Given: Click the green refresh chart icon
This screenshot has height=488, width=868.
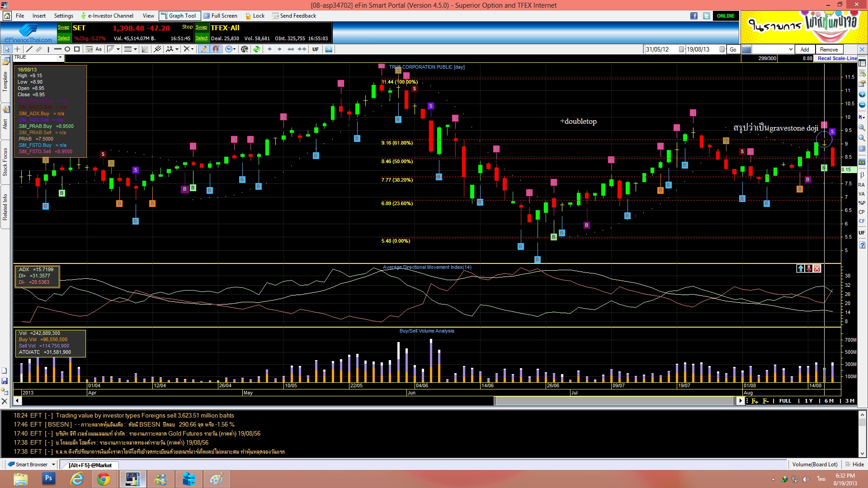Looking at the screenshot, I should click(x=257, y=49).
